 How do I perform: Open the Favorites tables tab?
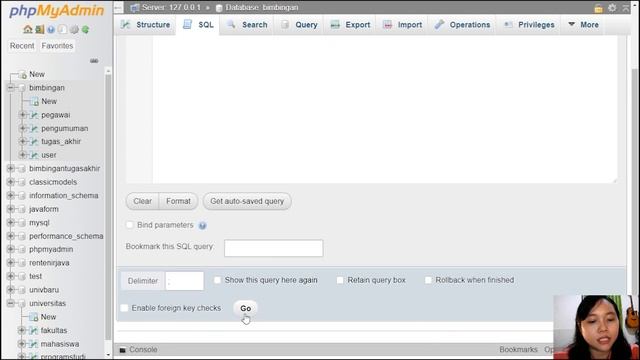coord(57,46)
